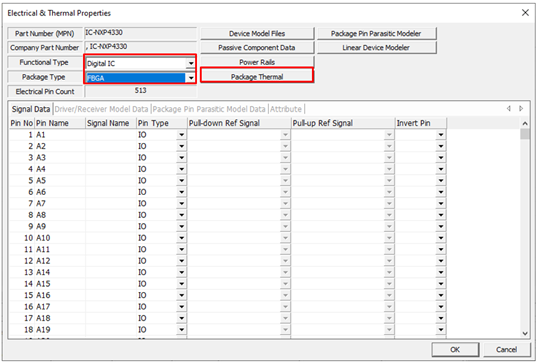Open Device Model Files

tap(257, 33)
